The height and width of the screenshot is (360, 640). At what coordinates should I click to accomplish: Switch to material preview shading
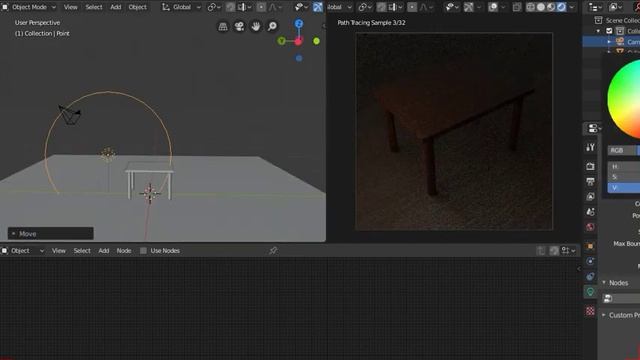[551, 7]
